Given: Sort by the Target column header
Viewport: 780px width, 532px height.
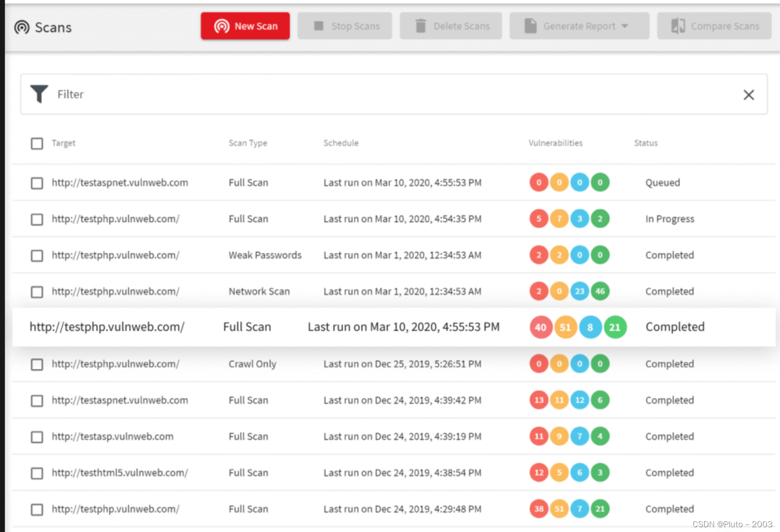Looking at the screenshot, I should tap(63, 143).
